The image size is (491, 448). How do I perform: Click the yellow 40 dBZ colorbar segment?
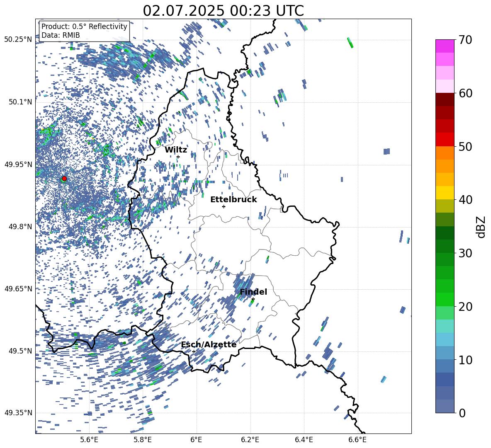pyautogui.click(x=445, y=193)
